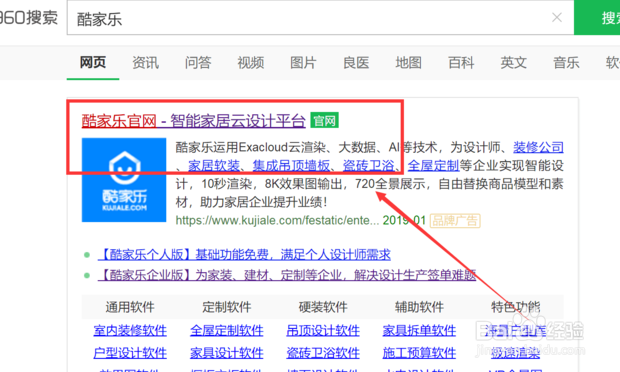Switch to the 视频 tab
Viewport: 620px width, 372px height.
250,62
